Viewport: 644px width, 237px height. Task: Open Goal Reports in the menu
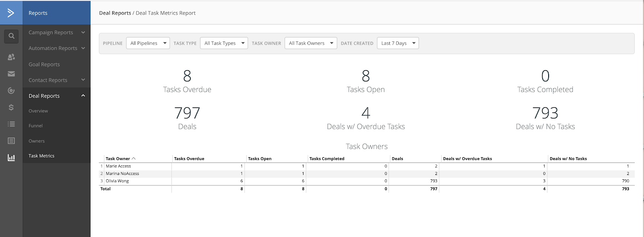[x=44, y=64]
